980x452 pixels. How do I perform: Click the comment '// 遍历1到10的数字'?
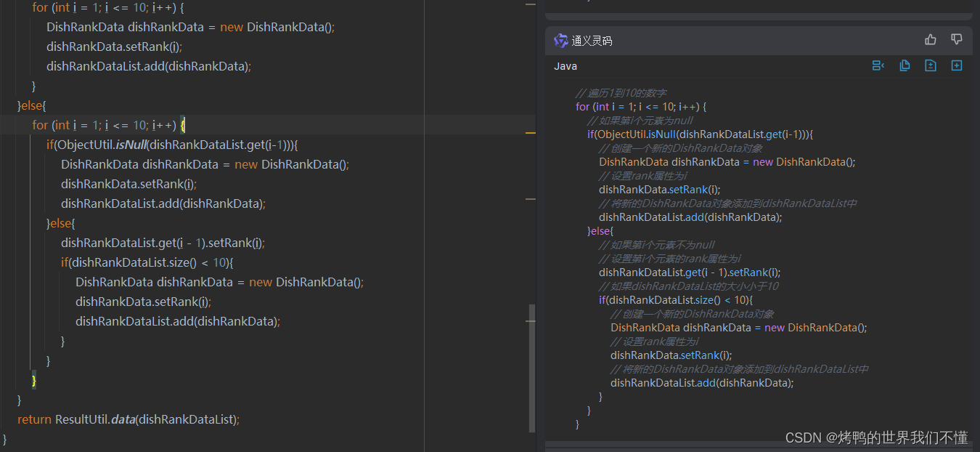(621, 93)
